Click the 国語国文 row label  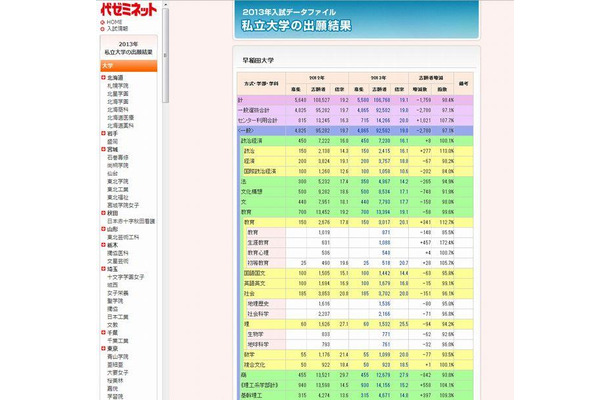[x=254, y=273]
